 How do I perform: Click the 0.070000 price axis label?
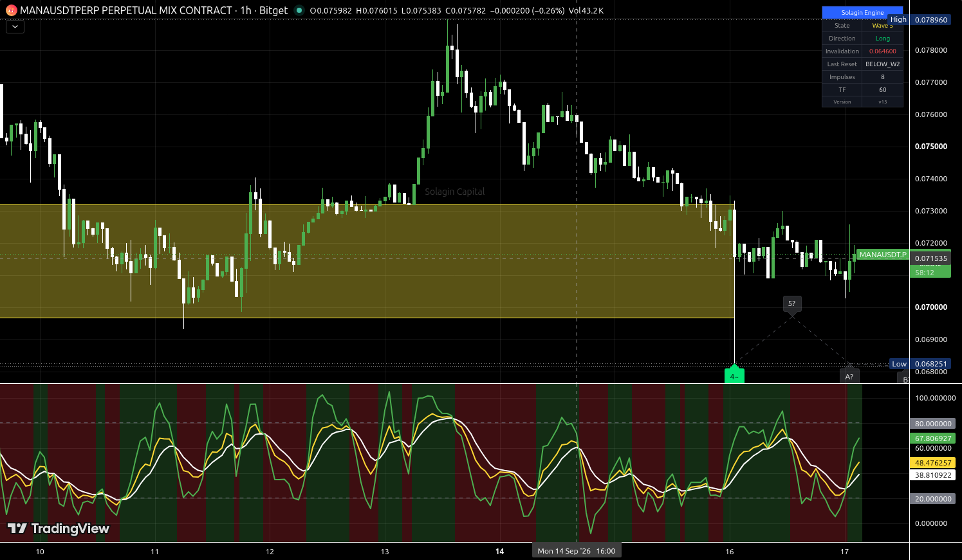pyautogui.click(x=931, y=307)
